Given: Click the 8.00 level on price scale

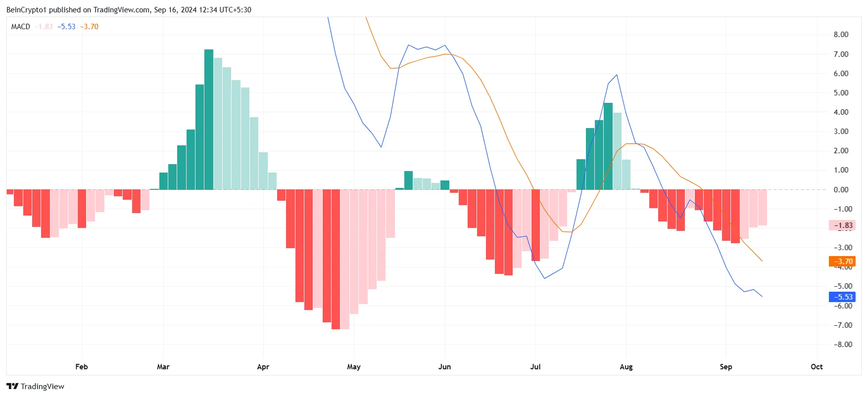Looking at the screenshot, I should 841,35.
